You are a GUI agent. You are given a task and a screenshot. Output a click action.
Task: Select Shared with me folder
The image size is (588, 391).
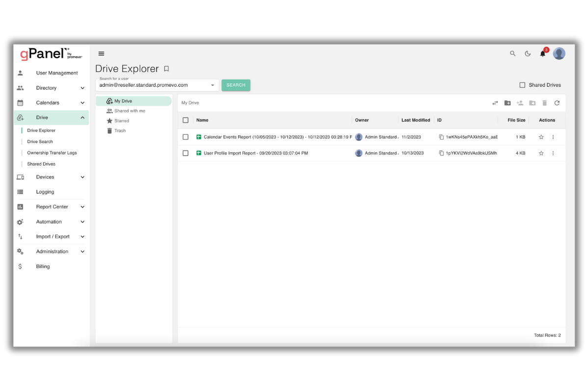[130, 111]
